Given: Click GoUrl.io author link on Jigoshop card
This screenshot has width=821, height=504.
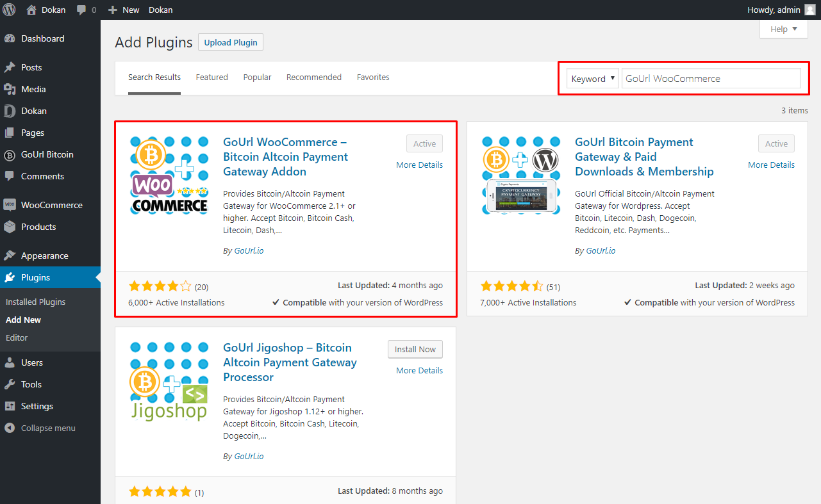Looking at the screenshot, I should click(x=249, y=457).
